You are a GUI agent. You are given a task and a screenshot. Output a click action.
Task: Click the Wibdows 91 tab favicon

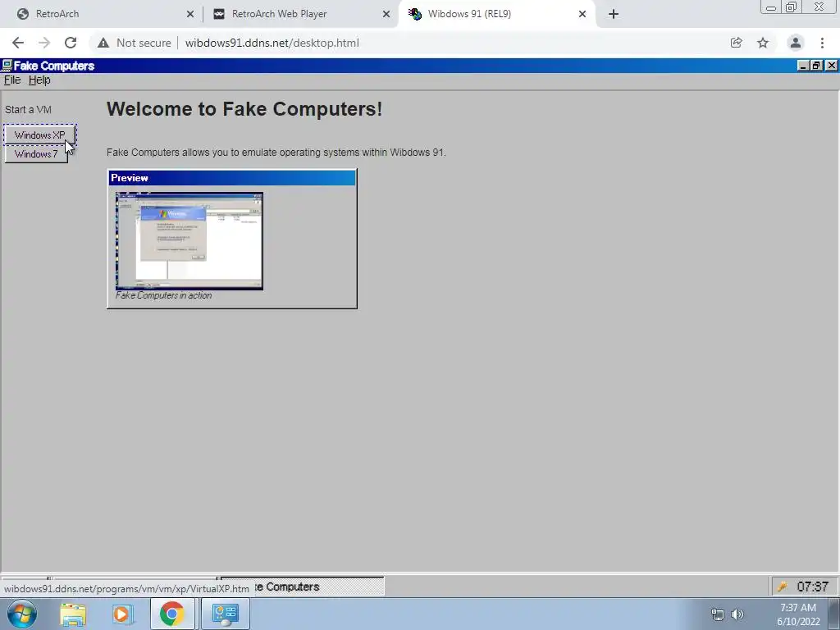415,14
